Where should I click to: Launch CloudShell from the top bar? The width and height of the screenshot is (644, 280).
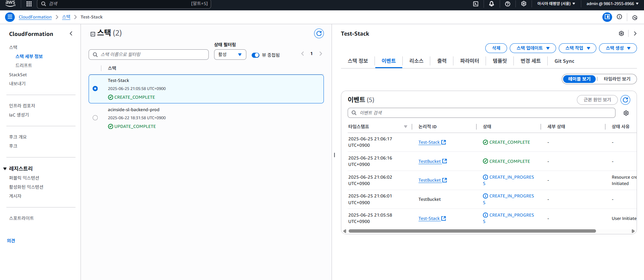[x=476, y=4]
